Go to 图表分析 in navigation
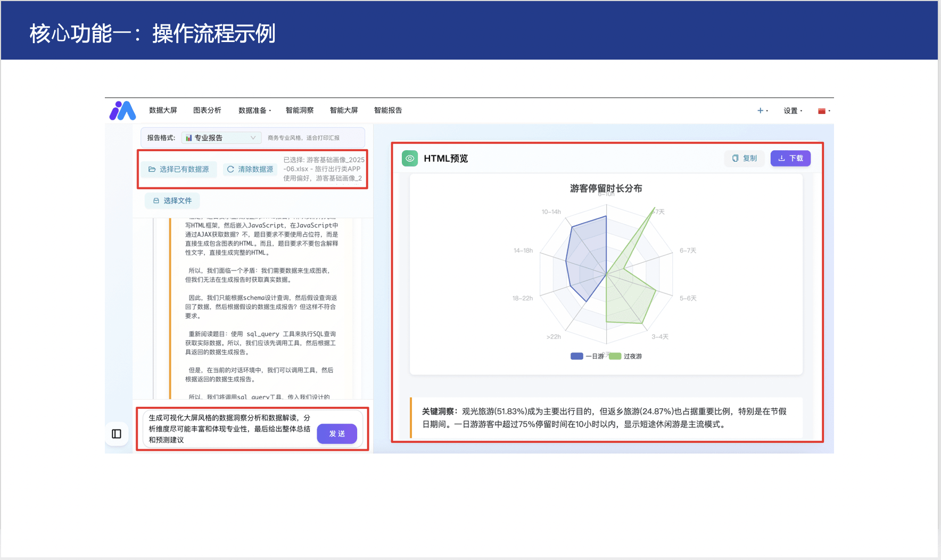The height and width of the screenshot is (560, 941). 207,111
